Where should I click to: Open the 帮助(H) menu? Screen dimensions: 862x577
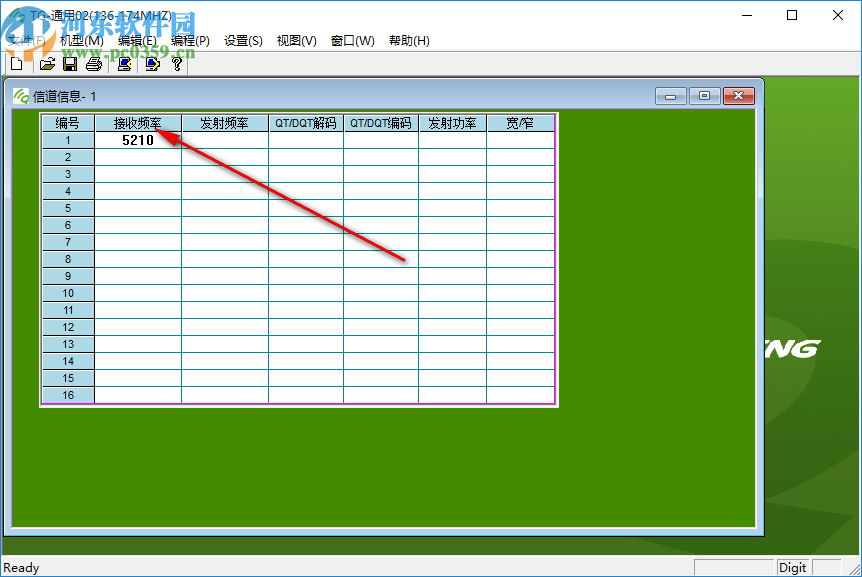tap(409, 41)
